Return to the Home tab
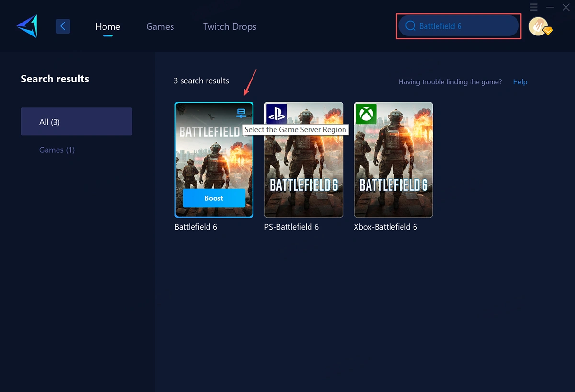The image size is (575, 392). click(107, 26)
